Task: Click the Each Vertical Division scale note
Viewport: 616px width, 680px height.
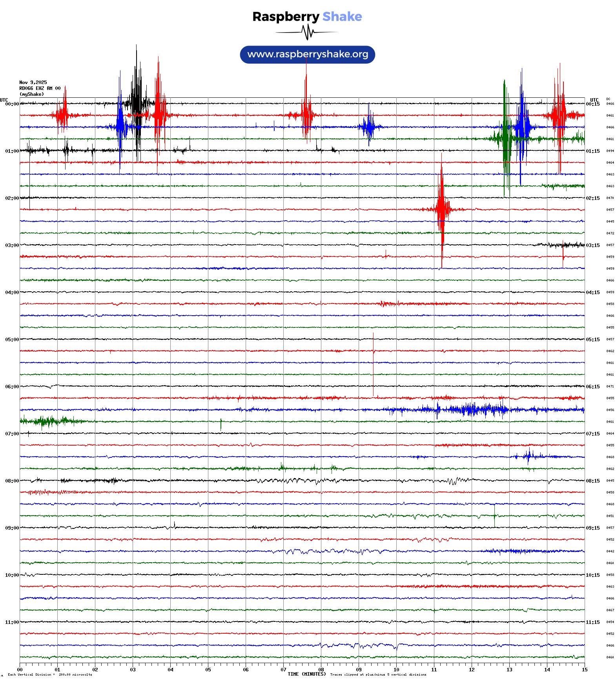Action: 50,675
